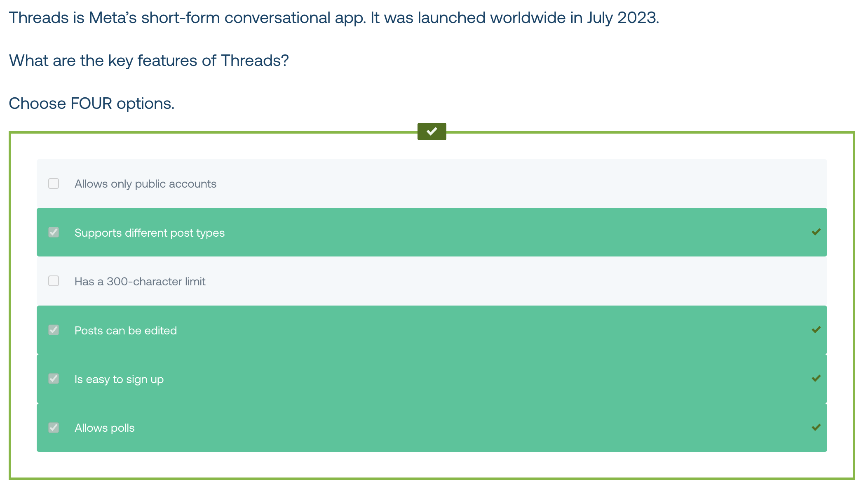Viewport: 868px width, 494px height.
Task: Select the 'Is easy to sign up' option text
Action: click(x=119, y=379)
